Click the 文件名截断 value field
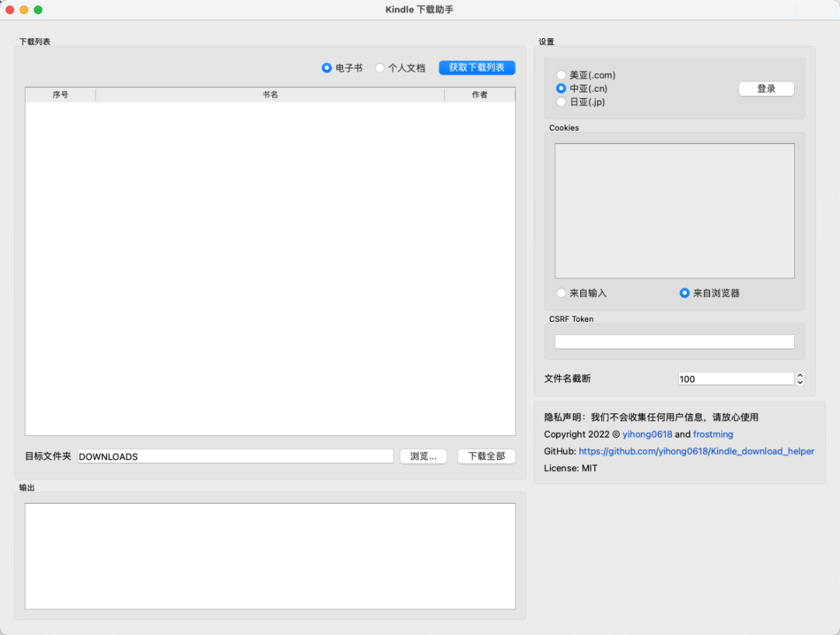The height and width of the screenshot is (635, 840). tap(736, 379)
